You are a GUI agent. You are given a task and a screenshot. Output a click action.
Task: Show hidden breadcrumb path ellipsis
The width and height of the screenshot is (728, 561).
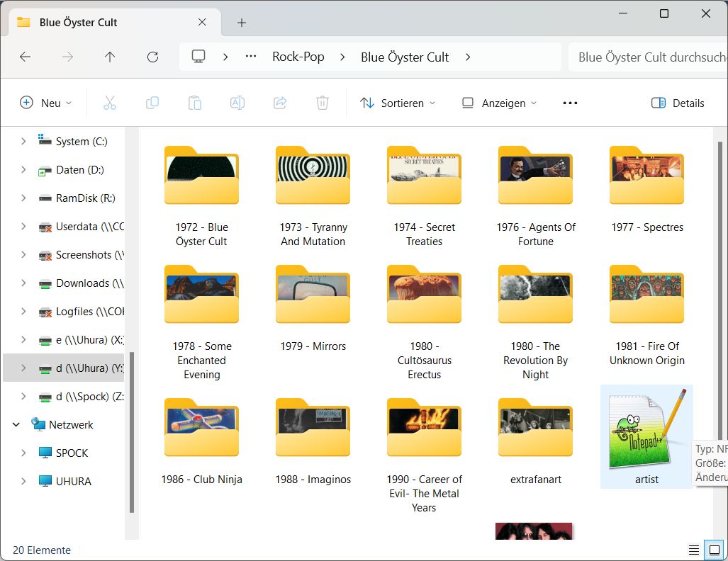(x=251, y=57)
